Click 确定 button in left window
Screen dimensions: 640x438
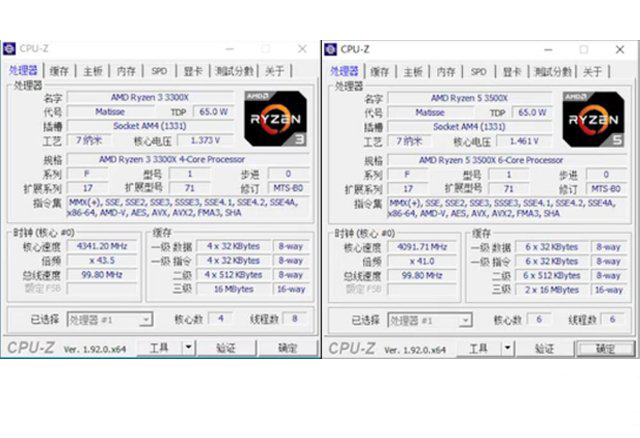click(288, 348)
